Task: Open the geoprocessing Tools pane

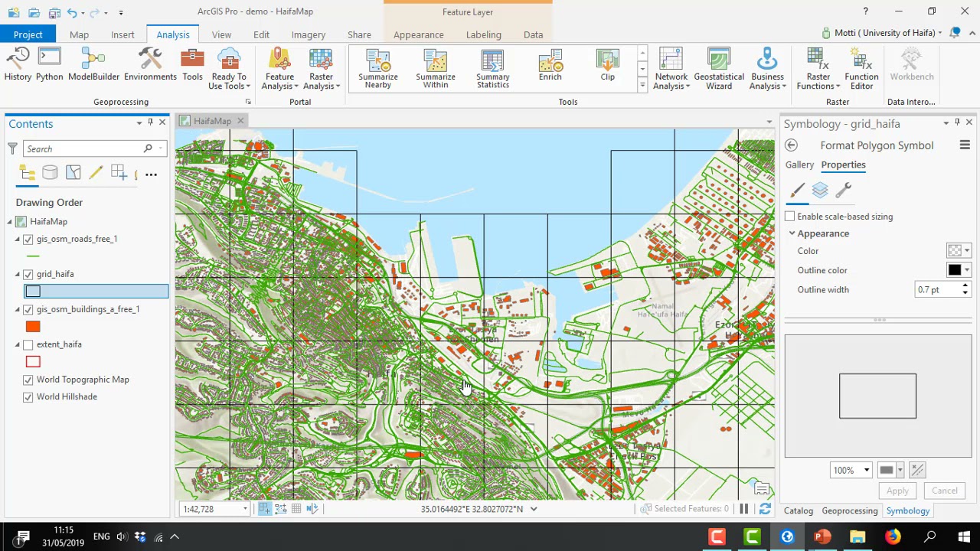Action: (x=192, y=64)
